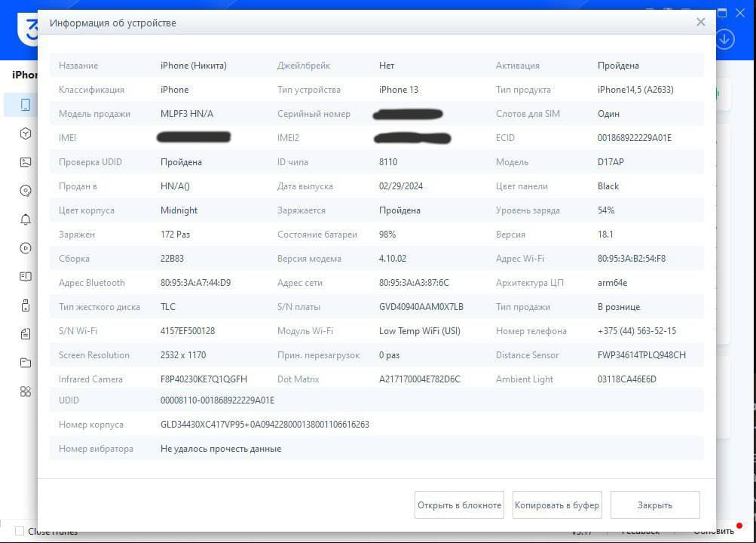756x543 pixels.
Task: Click the downloads arrow icon in header
Action: click(x=725, y=39)
